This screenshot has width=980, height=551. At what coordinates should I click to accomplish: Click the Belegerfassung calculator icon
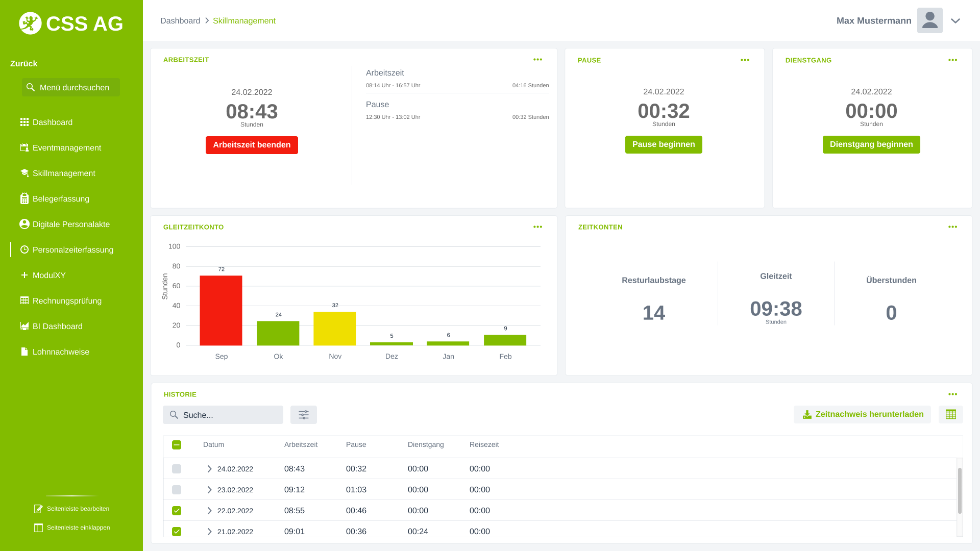(24, 198)
